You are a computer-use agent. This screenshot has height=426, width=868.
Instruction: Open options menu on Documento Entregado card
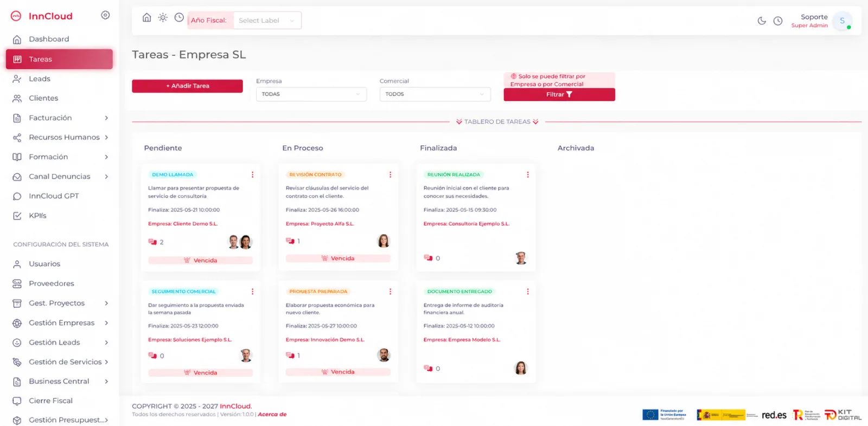tap(527, 292)
